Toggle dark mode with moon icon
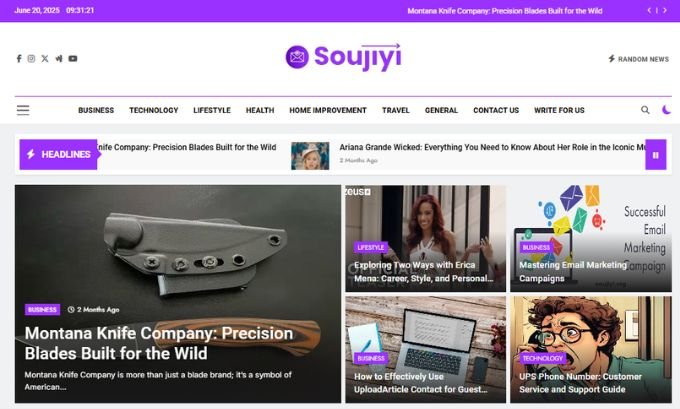Image resolution: width=680 pixels, height=409 pixels. 666,110
